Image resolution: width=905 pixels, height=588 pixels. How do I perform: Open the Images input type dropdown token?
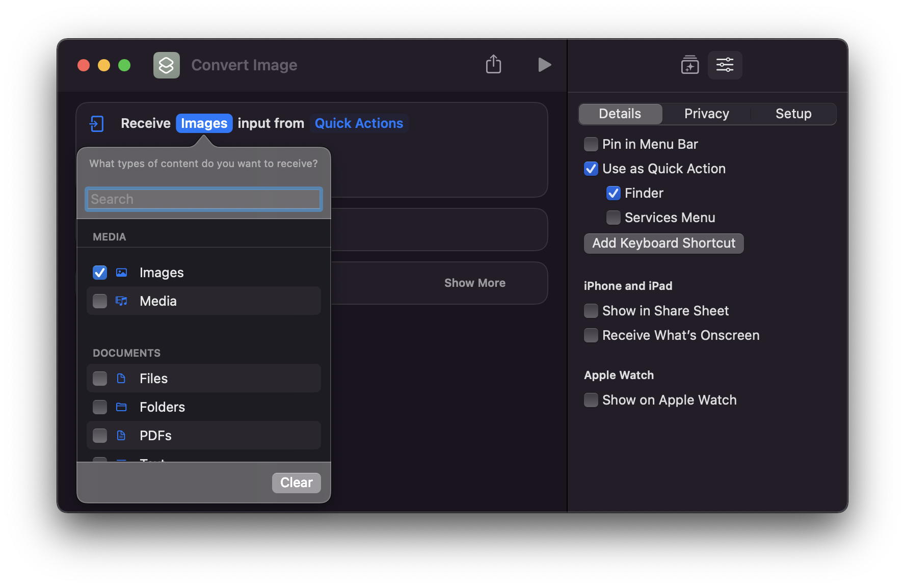pyautogui.click(x=204, y=123)
